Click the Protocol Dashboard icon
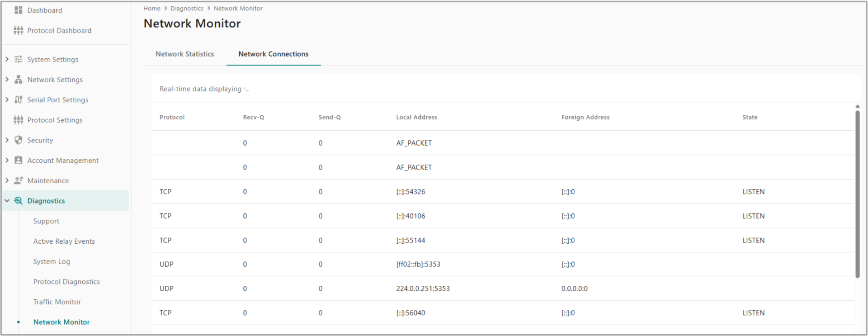The height and width of the screenshot is (336, 868). point(18,30)
